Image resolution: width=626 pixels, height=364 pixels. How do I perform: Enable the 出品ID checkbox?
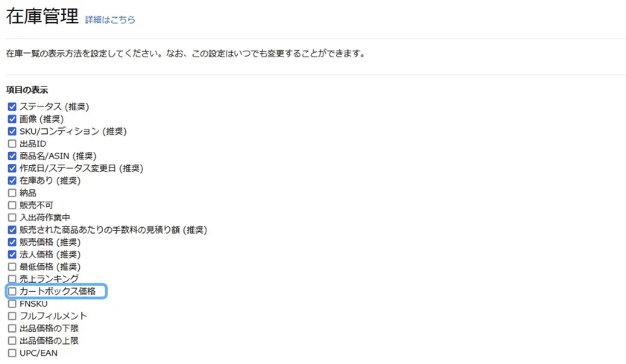(x=12, y=144)
